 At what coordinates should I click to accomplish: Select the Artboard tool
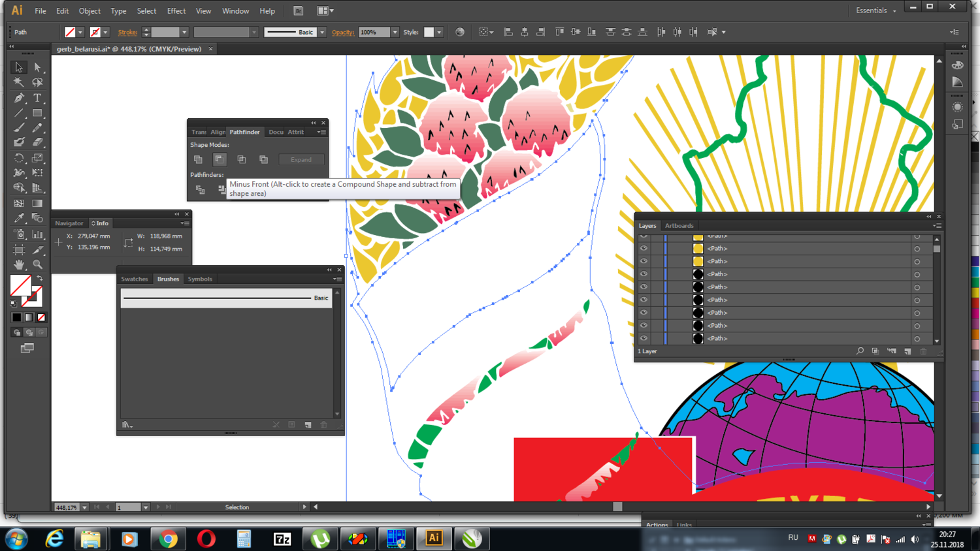pos(19,250)
